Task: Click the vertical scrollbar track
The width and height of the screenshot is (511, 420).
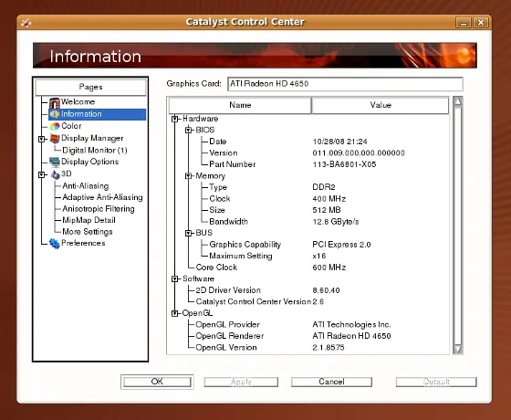Action: point(458,226)
